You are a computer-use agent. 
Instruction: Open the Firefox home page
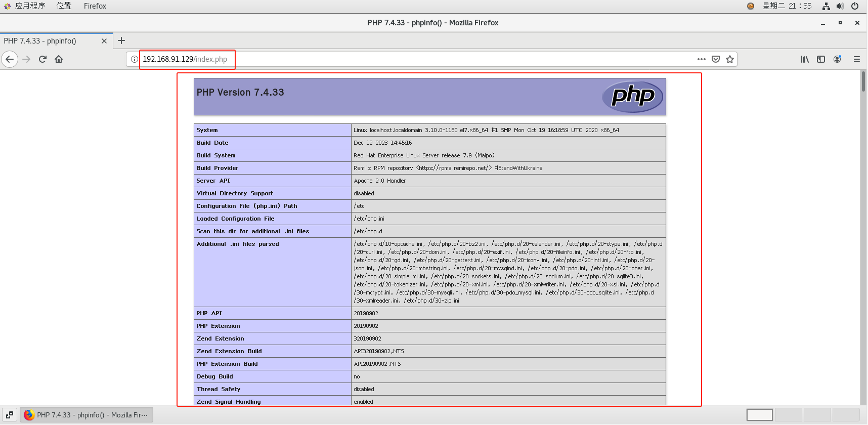click(x=59, y=59)
